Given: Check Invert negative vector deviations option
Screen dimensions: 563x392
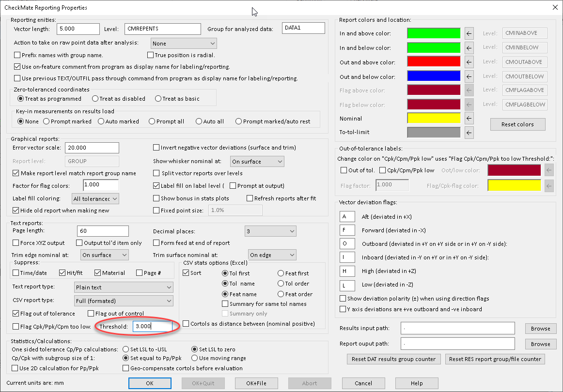Looking at the screenshot, I should pyautogui.click(x=156, y=148).
